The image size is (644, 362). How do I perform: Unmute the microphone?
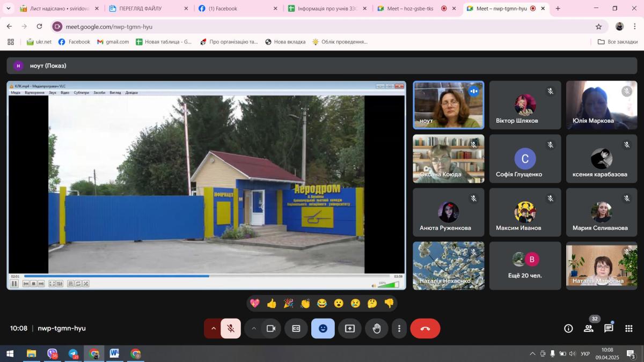click(x=231, y=329)
